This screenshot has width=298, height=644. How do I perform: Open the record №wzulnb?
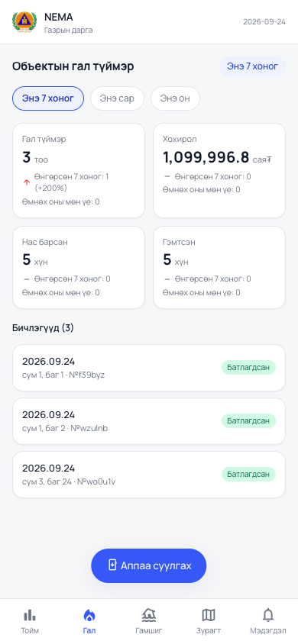[149, 421]
